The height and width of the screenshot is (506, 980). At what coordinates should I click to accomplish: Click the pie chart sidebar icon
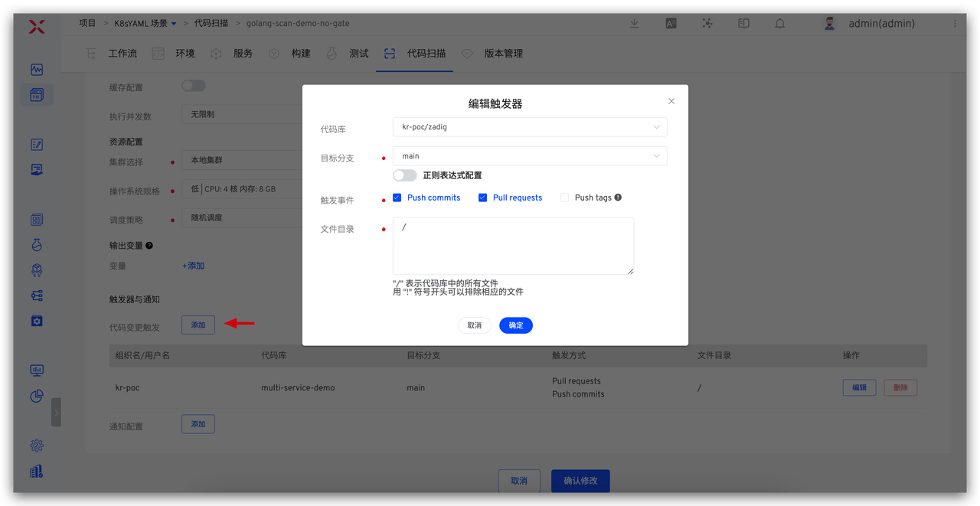click(37, 396)
